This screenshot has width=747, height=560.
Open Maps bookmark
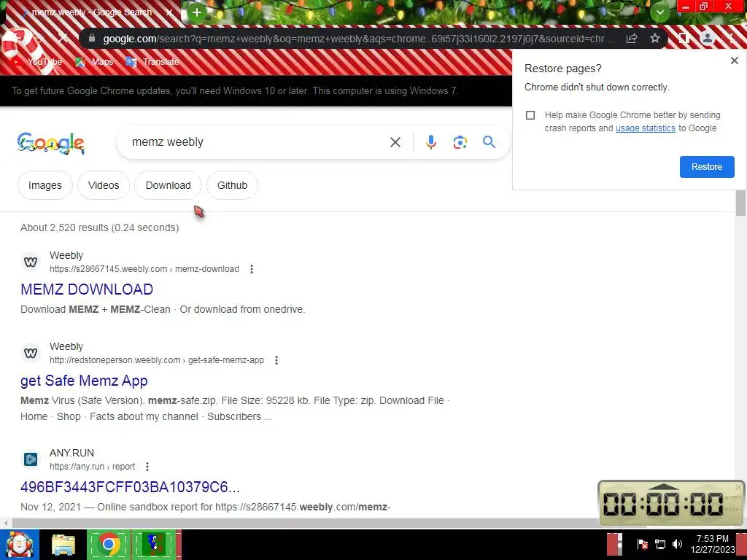(94, 62)
